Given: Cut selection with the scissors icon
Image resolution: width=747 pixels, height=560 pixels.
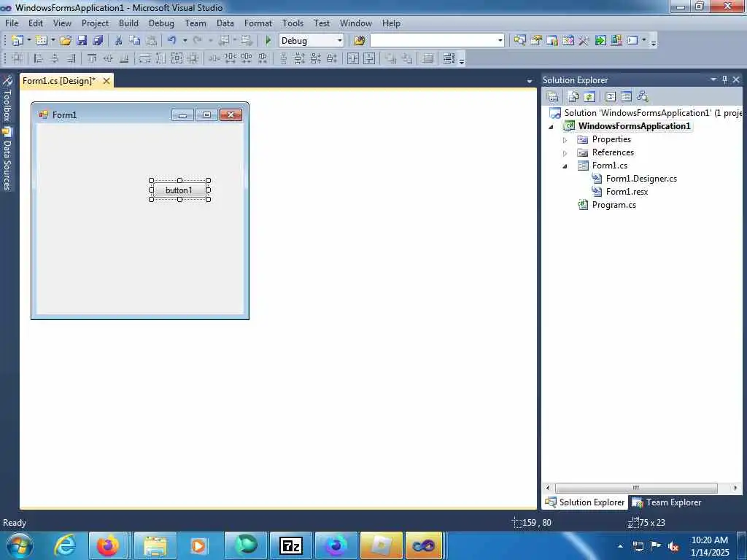Looking at the screenshot, I should tap(119, 41).
